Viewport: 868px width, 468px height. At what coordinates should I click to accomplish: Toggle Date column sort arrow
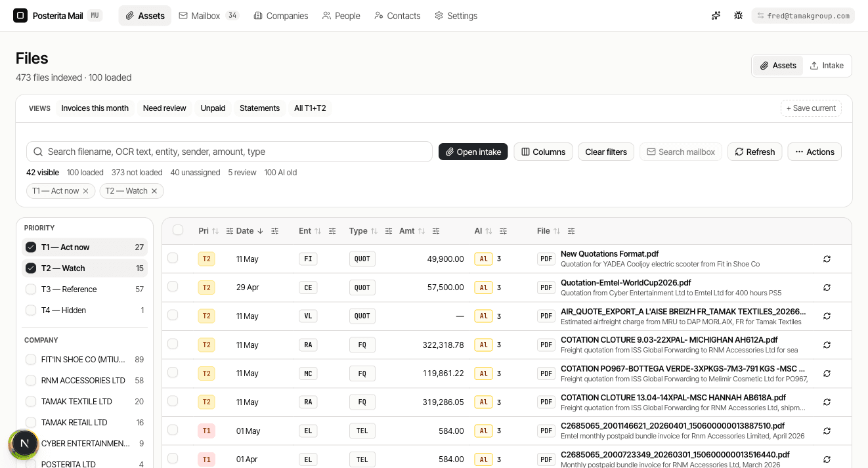pos(260,231)
